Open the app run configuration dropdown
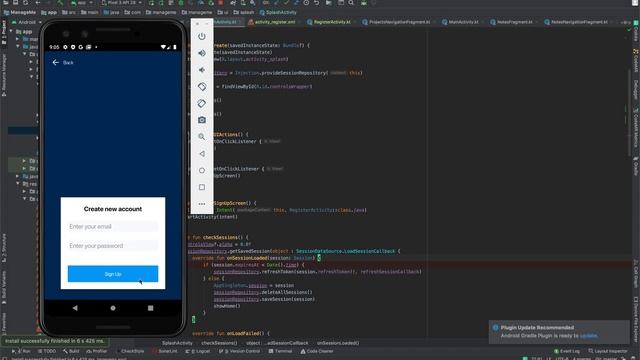Image resolution: width=640 pixels, height=360 pixels. (x=82, y=2)
